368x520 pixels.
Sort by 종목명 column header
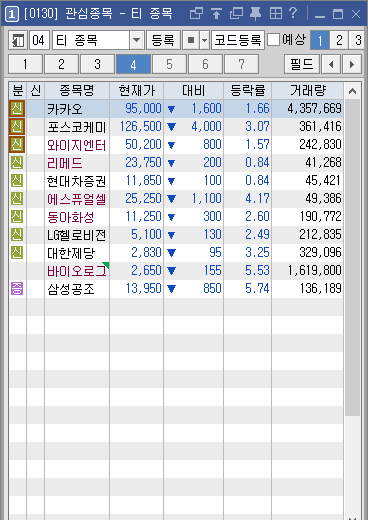pos(77,91)
